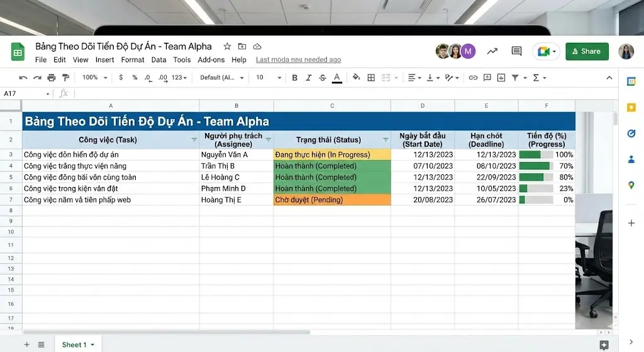
Task: Open zoom level 100% dropdown
Action: [94, 77]
